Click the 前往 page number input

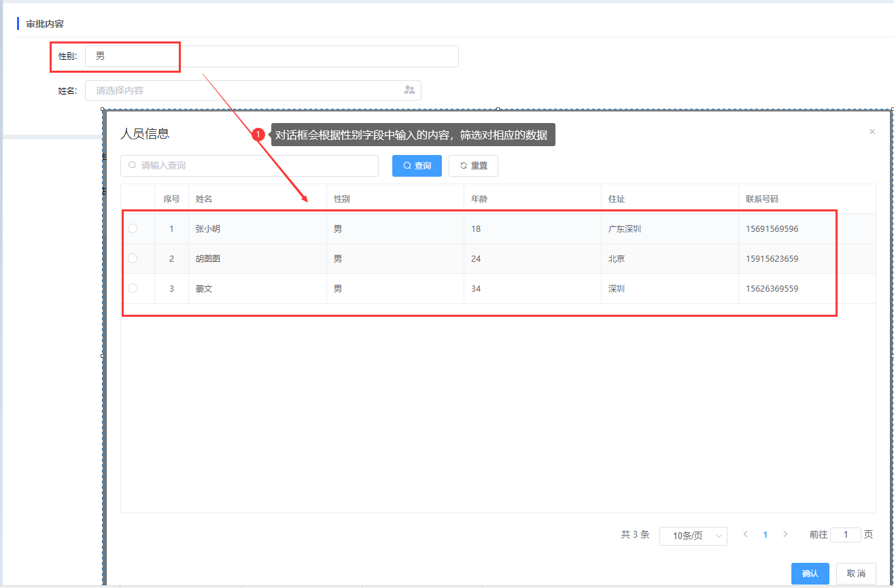[846, 535]
